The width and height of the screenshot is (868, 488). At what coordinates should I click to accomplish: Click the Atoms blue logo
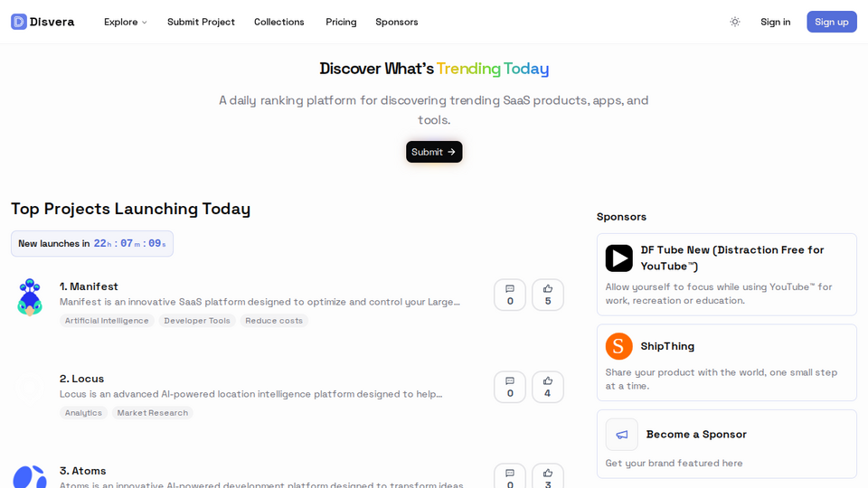[x=30, y=476]
